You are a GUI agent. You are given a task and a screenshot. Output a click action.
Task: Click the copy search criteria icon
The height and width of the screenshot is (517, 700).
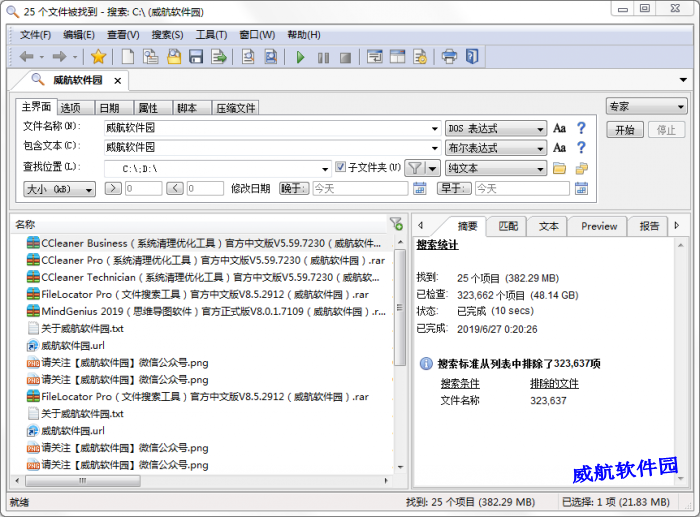click(x=150, y=57)
